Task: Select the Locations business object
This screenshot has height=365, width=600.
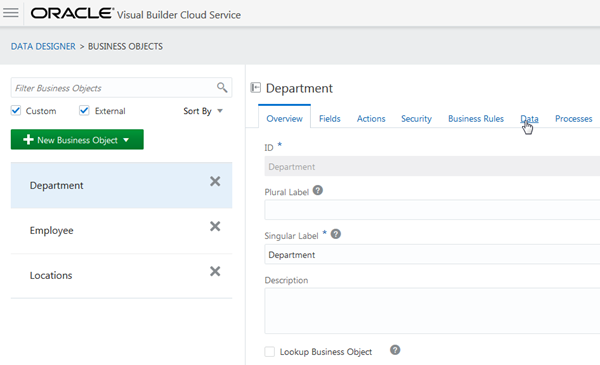Action: 121,275
